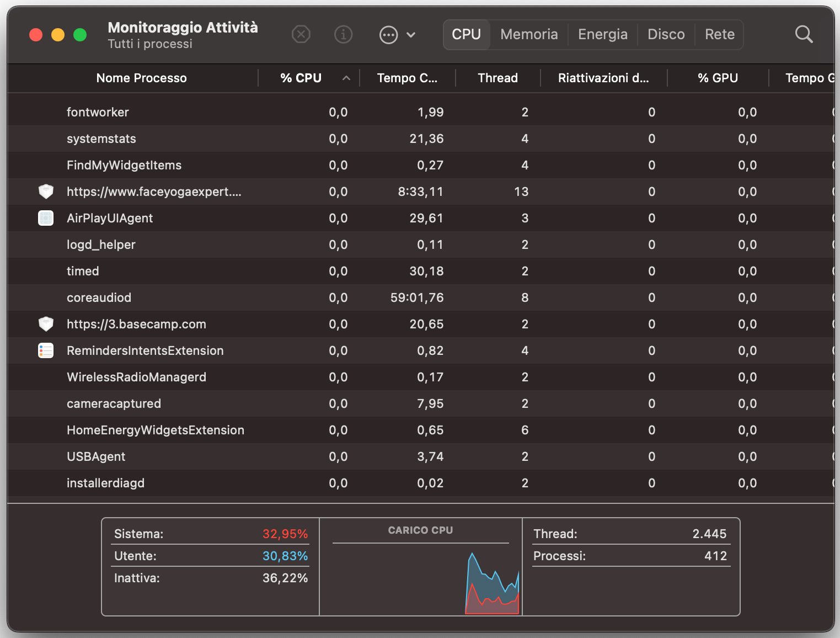Viewport: 840px width, 638px height.
Task: Open process info with the i icon
Action: click(343, 35)
